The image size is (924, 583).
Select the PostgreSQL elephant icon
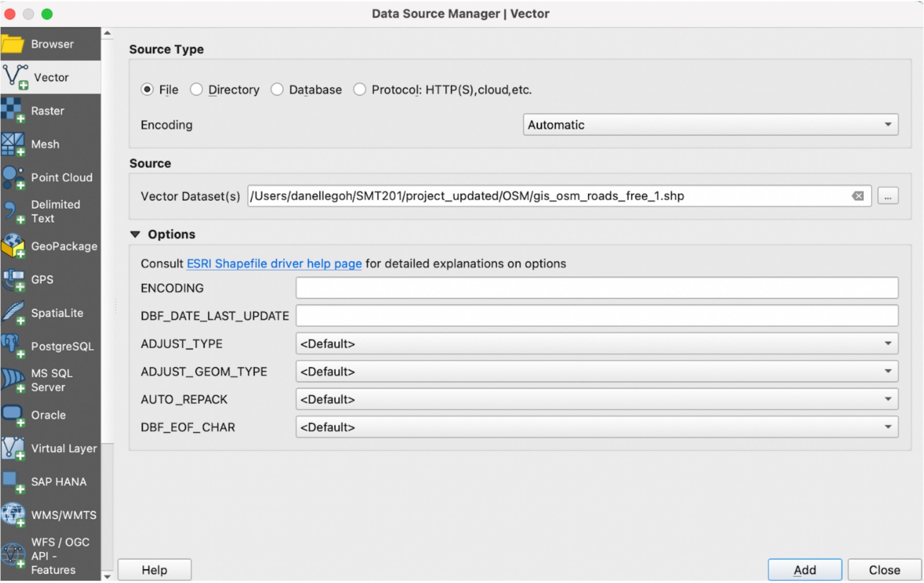pyautogui.click(x=13, y=346)
